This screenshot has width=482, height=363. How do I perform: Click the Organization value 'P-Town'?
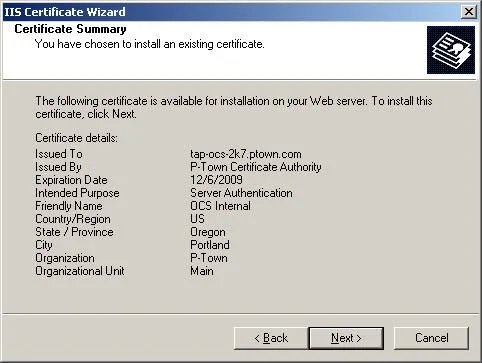click(x=209, y=258)
